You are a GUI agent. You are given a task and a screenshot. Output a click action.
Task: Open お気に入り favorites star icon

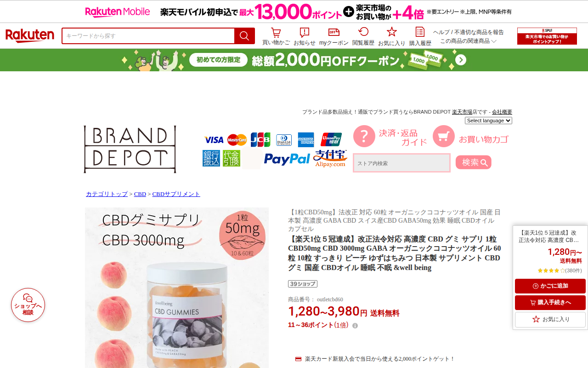[391, 32]
